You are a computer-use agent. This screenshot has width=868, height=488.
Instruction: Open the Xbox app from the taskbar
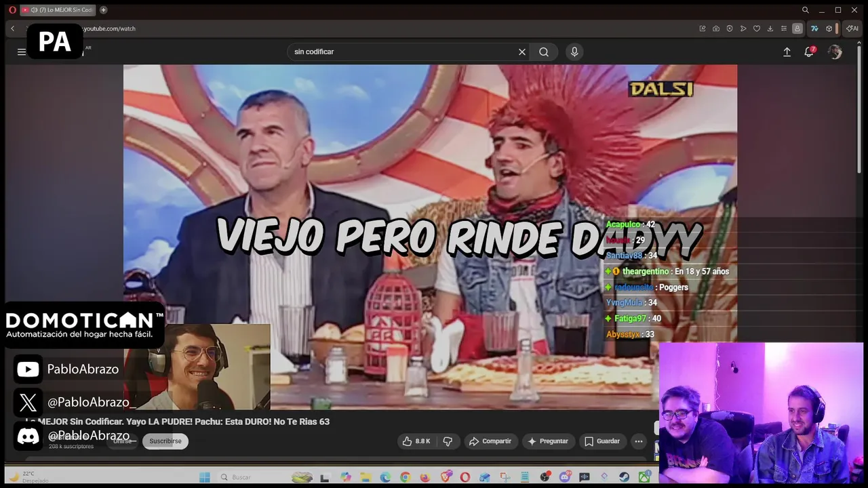(644, 477)
